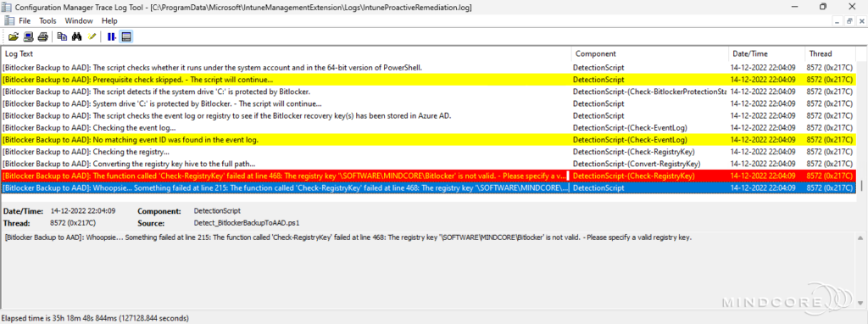Sort by the Component column header

point(650,53)
